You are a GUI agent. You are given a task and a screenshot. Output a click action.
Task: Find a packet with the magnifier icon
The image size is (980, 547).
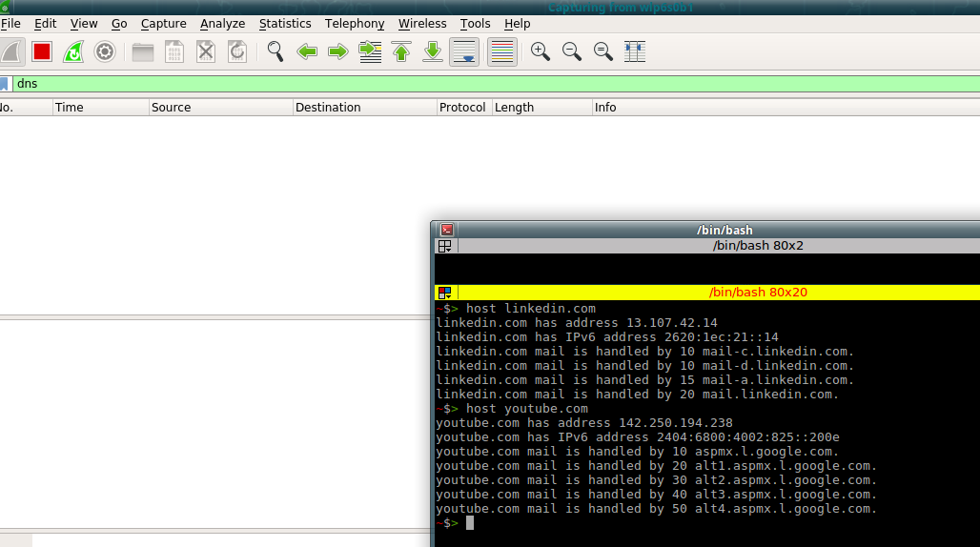pos(275,51)
